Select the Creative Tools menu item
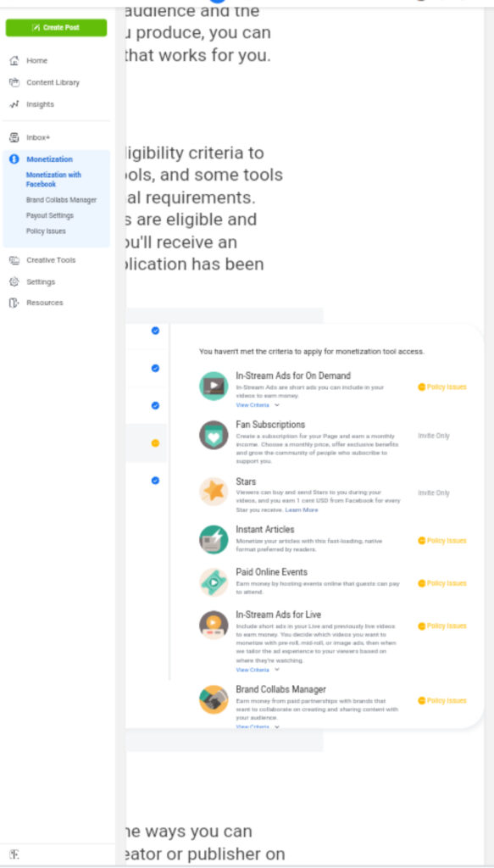494x868 pixels. [x=51, y=260]
